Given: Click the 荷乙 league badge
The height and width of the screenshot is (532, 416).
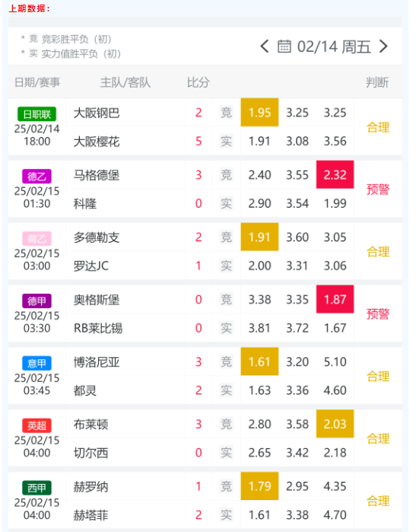Looking at the screenshot, I should coord(37,238).
